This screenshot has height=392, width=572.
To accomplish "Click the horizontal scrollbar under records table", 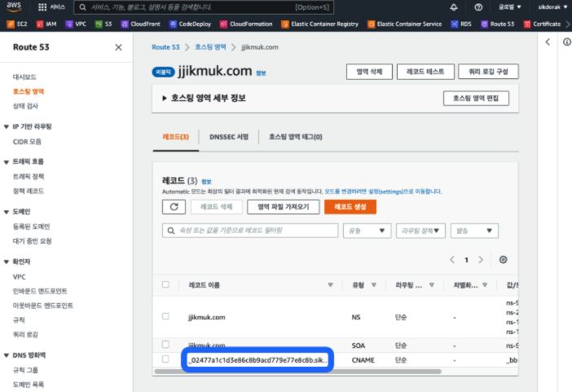I will [x=297, y=372].
